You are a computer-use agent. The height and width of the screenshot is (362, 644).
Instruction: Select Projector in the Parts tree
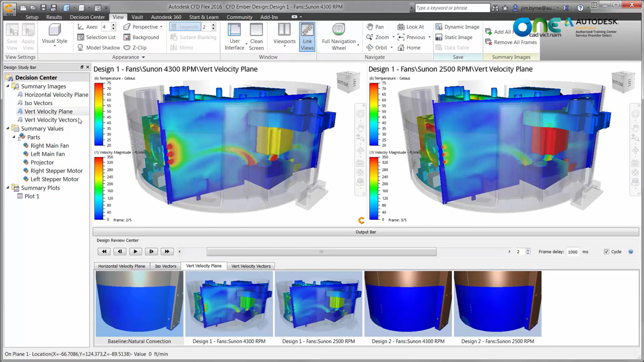(42, 162)
